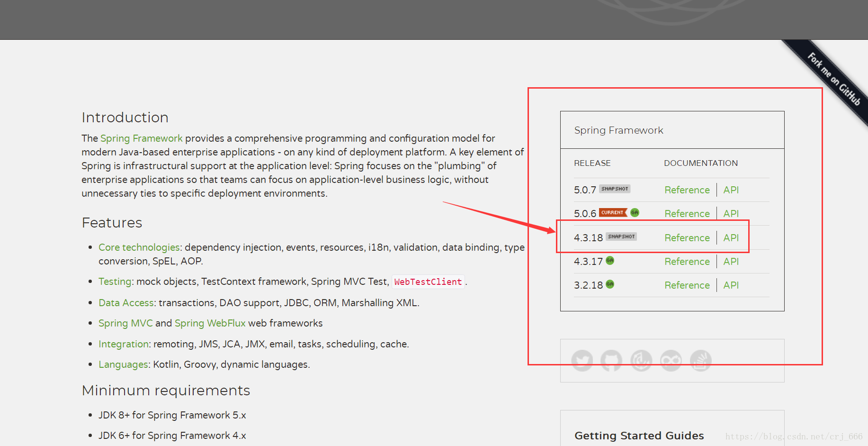The image size is (868, 446).
Task: Open the Data Access link
Action: 126,303
